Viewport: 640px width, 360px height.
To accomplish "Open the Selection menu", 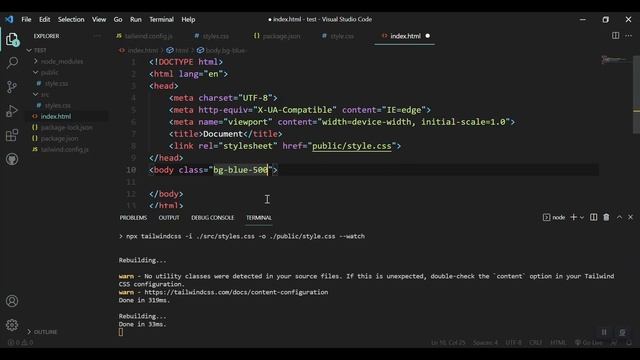I will tap(71, 19).
